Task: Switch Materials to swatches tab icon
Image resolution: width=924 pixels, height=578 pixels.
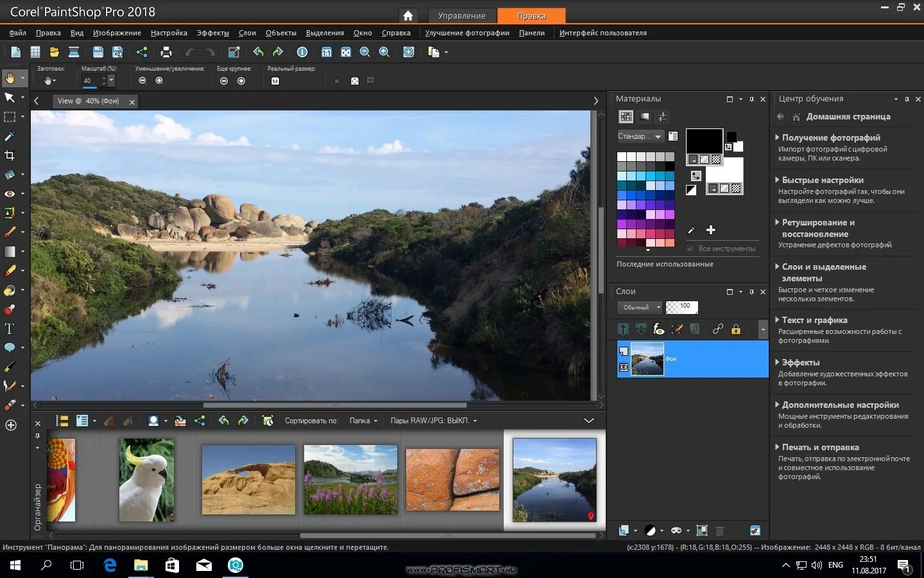Action: 626,116
